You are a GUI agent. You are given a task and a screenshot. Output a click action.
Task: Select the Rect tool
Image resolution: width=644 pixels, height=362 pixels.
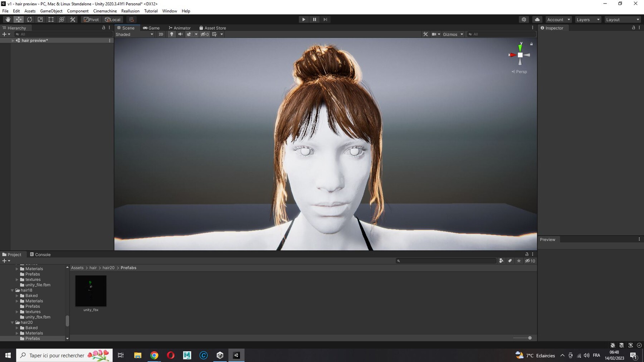(51, 20)
